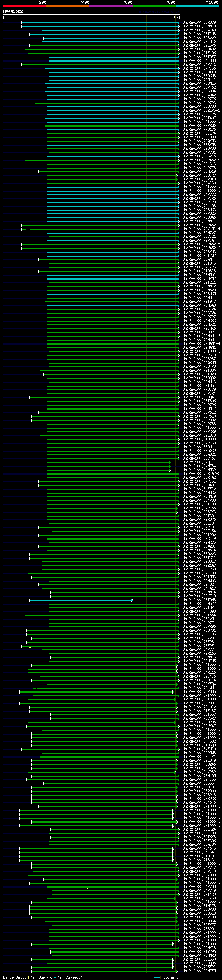Viewport: 222px width, 980px height.
Task: Click the UniRef100_B9SET9 label
Action: tap(199, 539)
